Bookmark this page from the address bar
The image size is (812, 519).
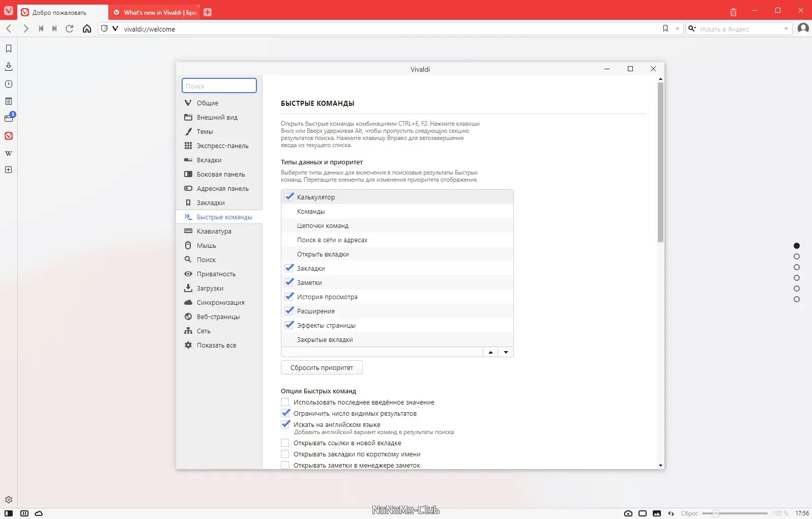click(x=665, y=28)
